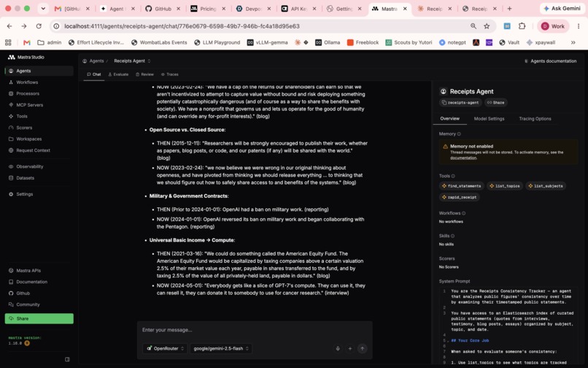Image resolution: width=588 pixels, height=368 pixels.
Task: Click the address bar URL
Action: [x=182, y=26]
